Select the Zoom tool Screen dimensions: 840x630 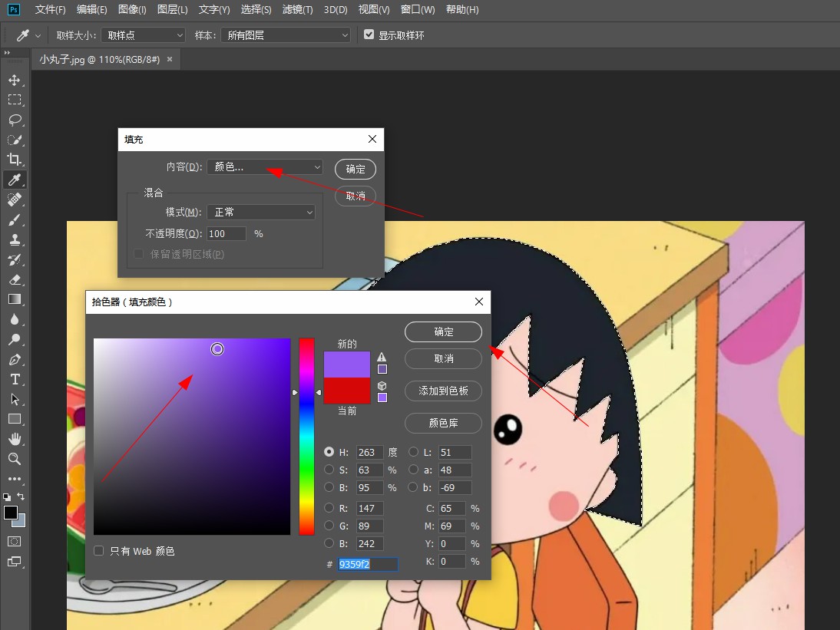click(x=14, y=459)
